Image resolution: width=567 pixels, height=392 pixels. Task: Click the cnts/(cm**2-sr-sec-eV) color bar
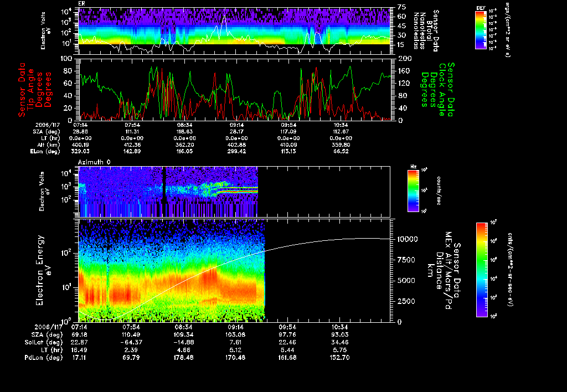482,270
